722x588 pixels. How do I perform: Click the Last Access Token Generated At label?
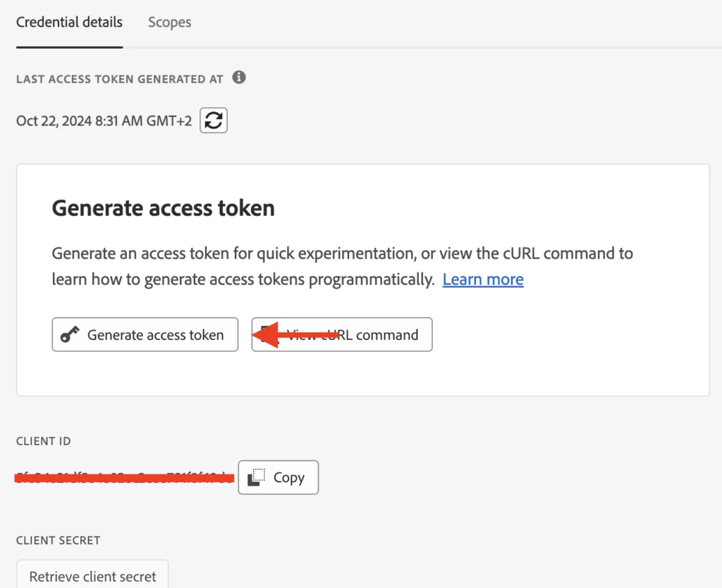point(120,79)
